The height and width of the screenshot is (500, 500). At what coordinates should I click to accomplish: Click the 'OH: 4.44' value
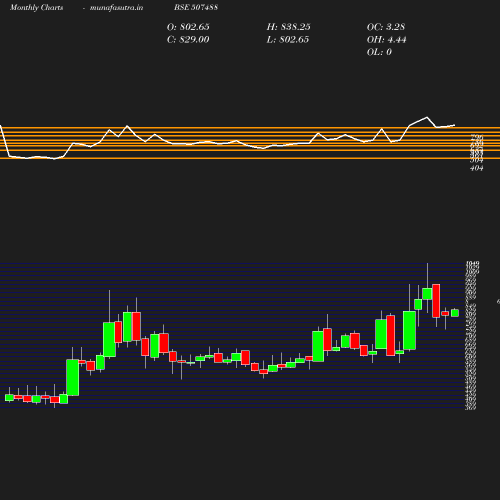point(387,39)
